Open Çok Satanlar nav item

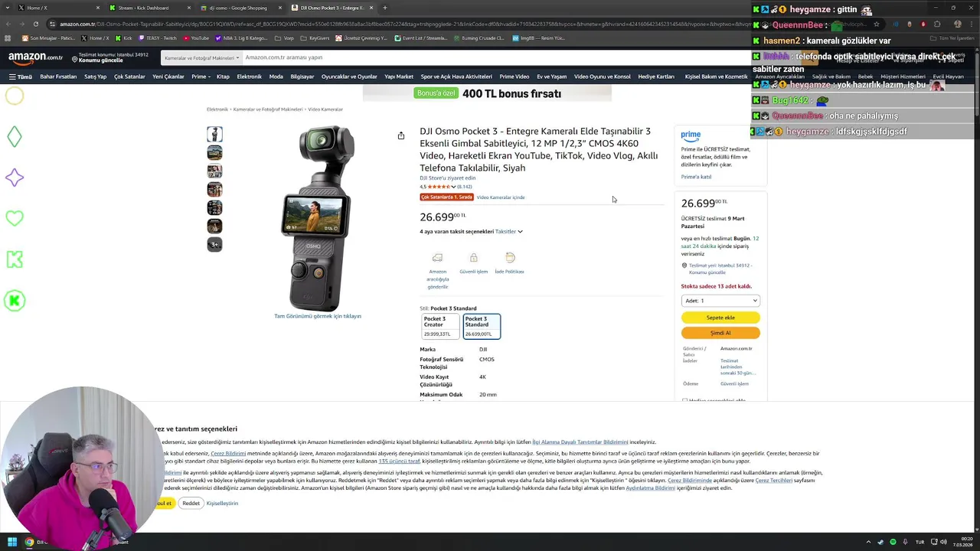(129, 77)
